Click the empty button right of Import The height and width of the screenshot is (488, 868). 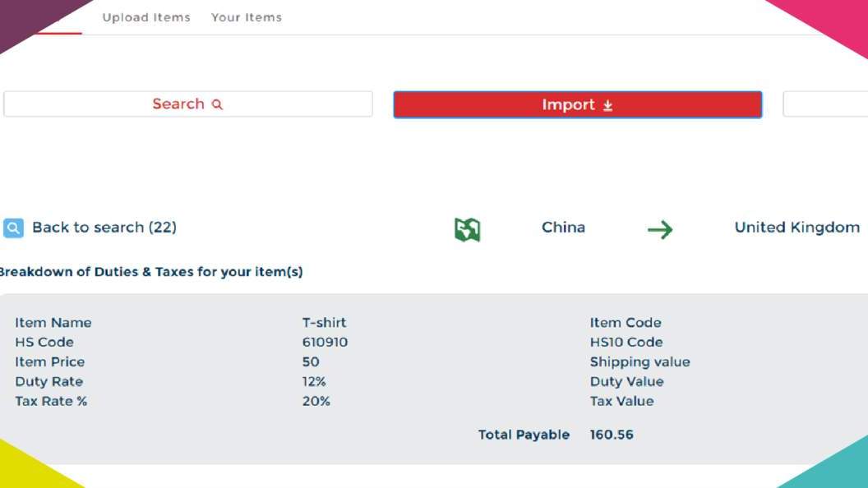pos(825,104)
